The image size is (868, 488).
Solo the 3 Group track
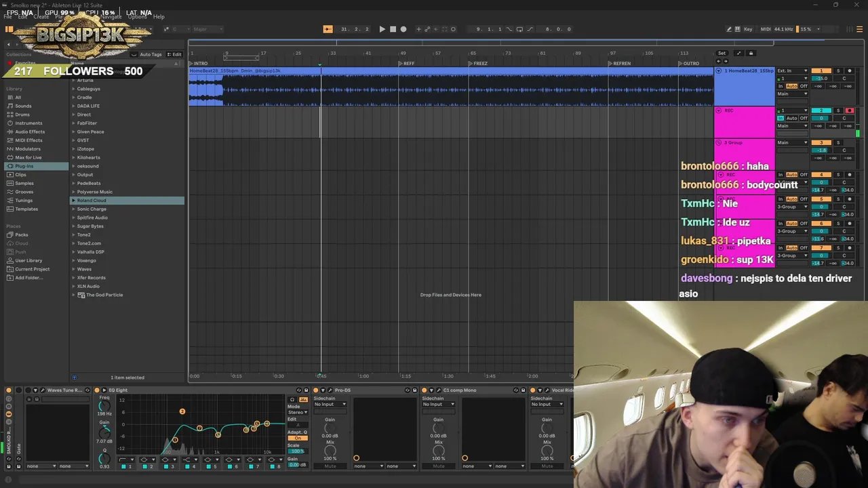tap(838, 143)
